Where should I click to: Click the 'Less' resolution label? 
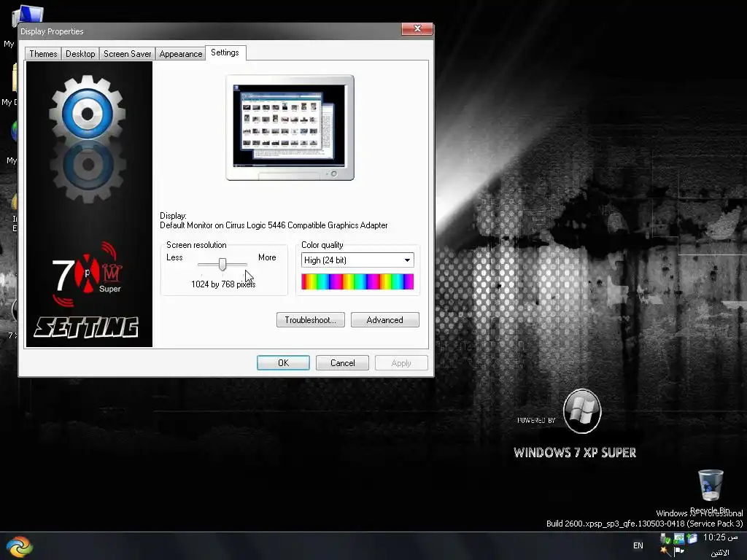click(x=174, y=257)
